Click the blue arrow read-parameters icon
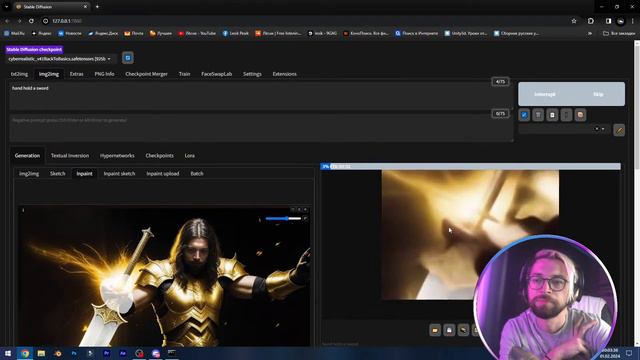Screen dimensions: 640x360 pos(524,115)
